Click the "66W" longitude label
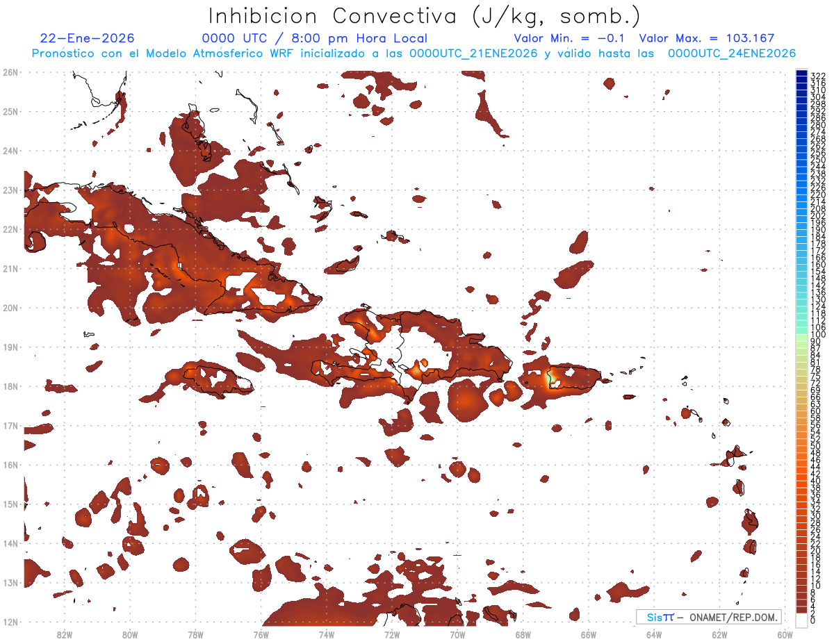 589,634
